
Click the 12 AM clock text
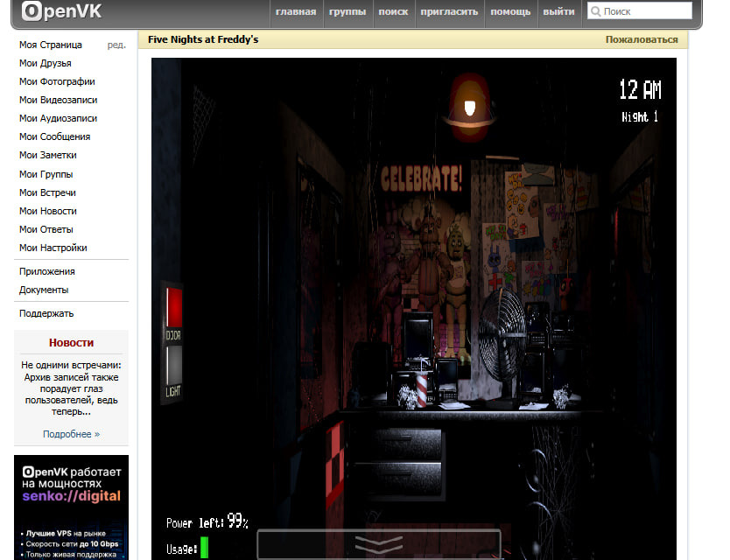coord(640,89)
